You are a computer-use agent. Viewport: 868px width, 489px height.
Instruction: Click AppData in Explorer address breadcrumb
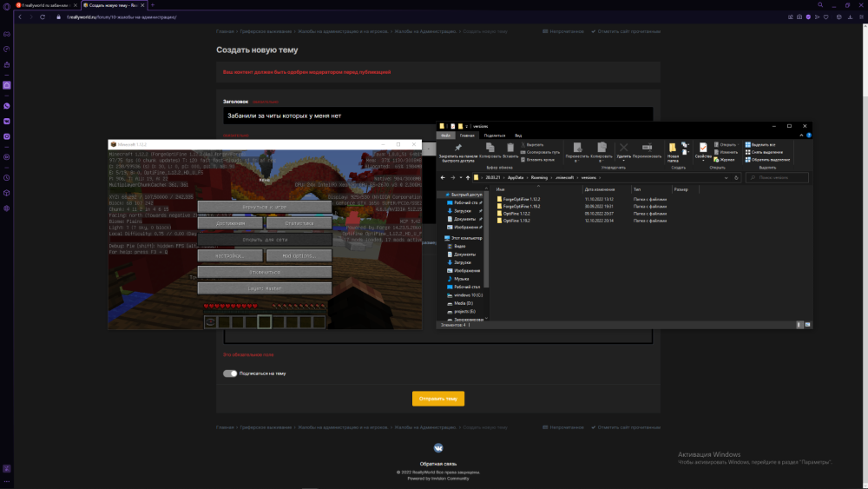(516, 178)
